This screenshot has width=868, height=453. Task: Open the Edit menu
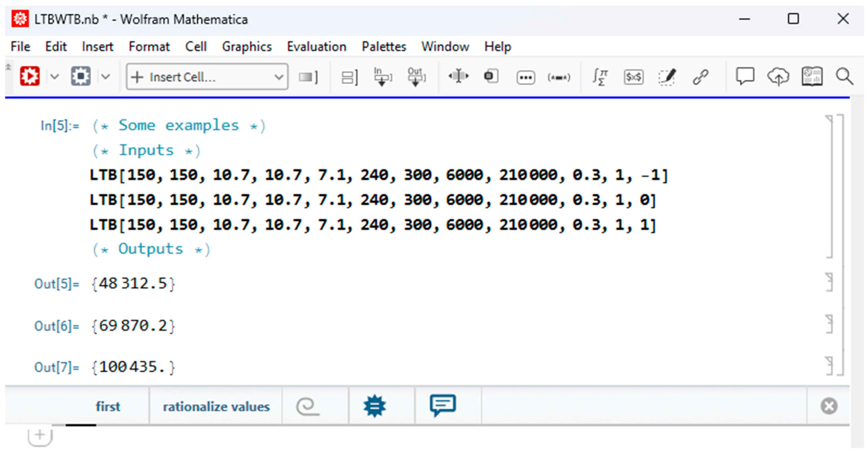[56, 47]
